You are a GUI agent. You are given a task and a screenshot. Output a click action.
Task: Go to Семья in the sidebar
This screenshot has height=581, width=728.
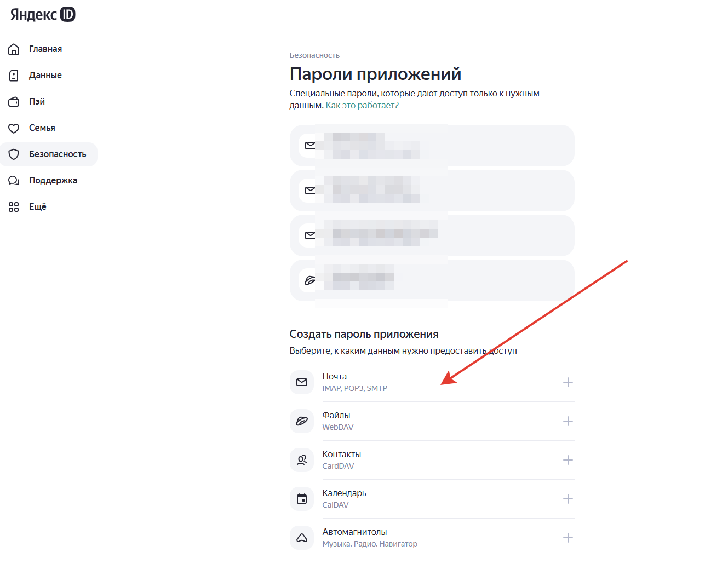42,128
